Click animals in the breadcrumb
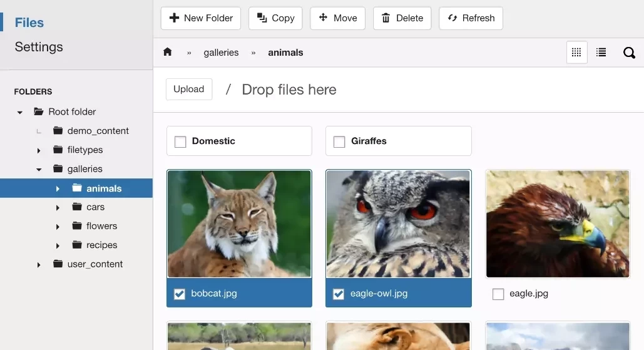 [x=285, y=53]
